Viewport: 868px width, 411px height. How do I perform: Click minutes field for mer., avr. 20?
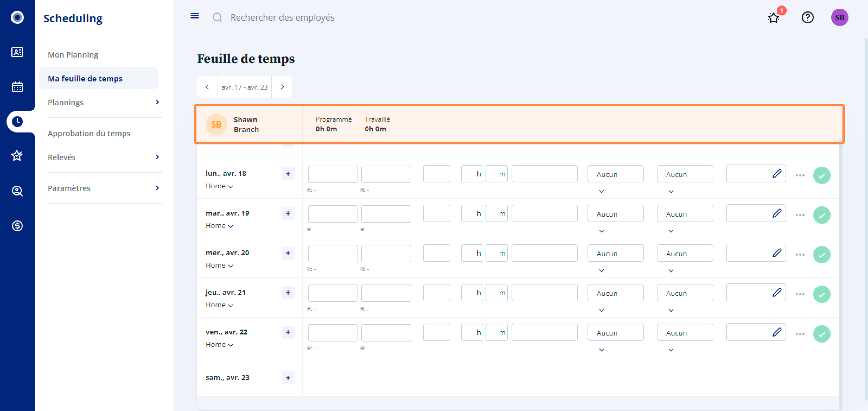[496, 253]
